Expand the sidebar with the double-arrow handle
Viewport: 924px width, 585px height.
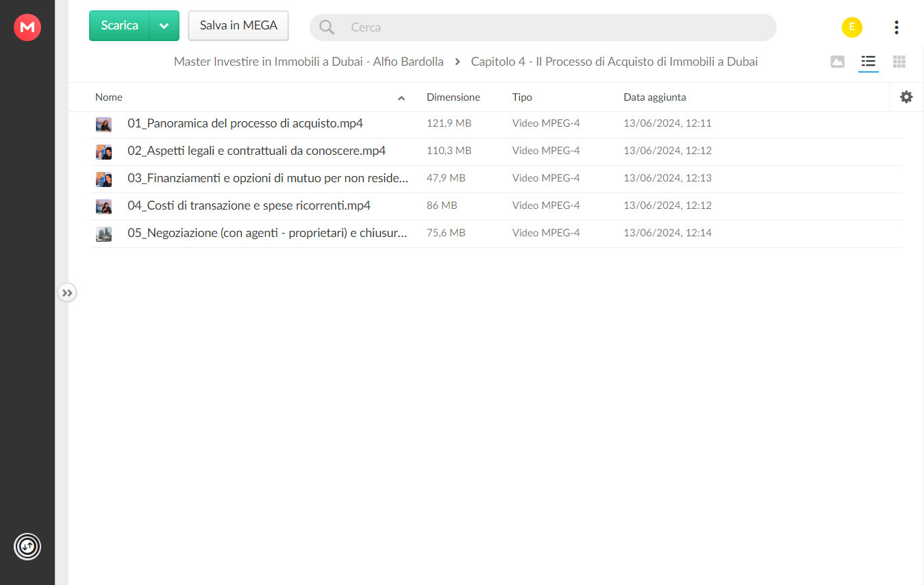click(66, 293)
